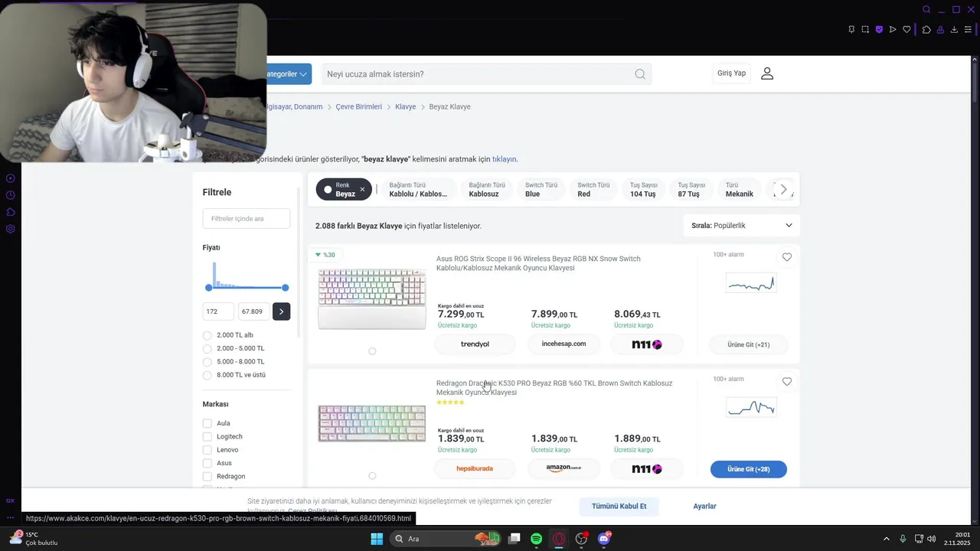Click the right price slider handle

point(285,288)
